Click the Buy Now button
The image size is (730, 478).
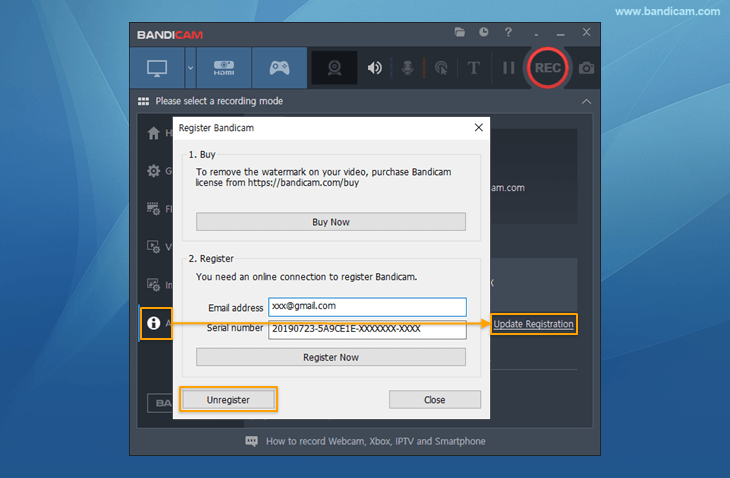point(331,222)
